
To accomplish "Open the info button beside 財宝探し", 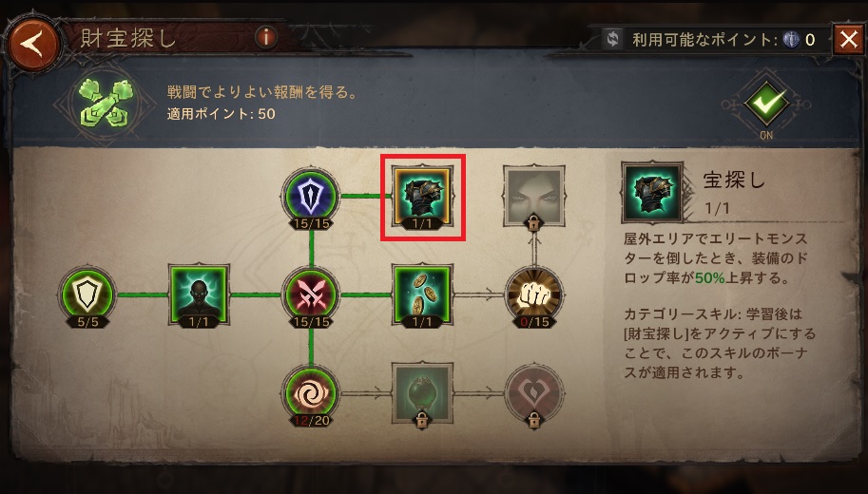I will tap(266, 37).
